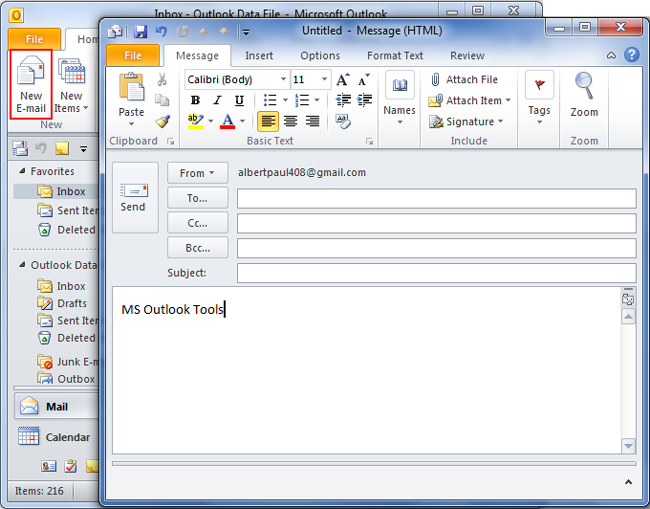This screenshot has width=650, height=509.
Task: Switch to the Format Text tab
Action: point(395,56)
